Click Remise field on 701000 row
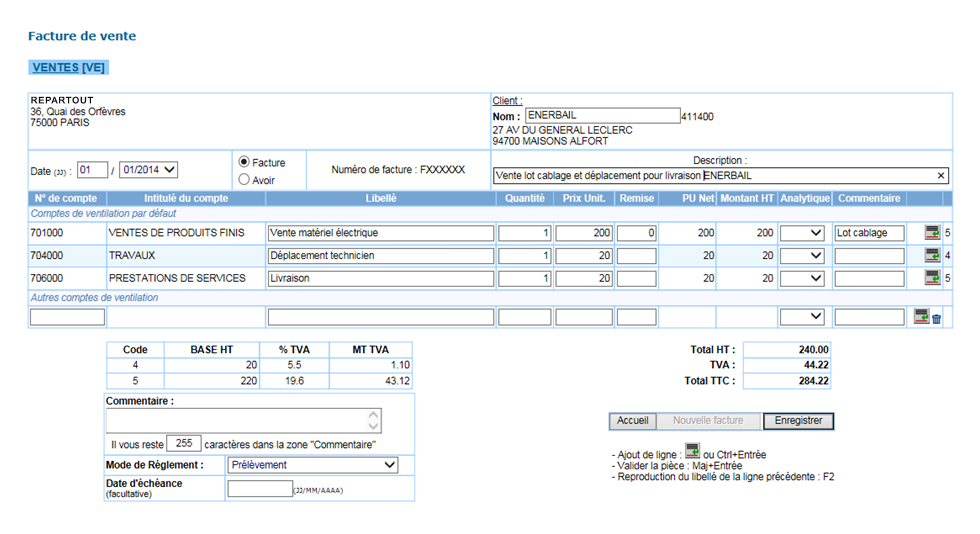Image resolution: width=980 pixels, height=534 pixels. coord(636,233)
